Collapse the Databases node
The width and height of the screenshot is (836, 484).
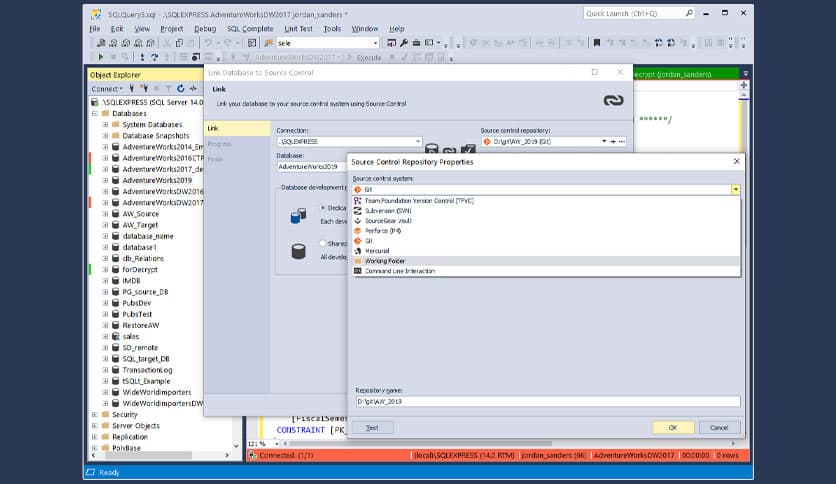point(94,114)
